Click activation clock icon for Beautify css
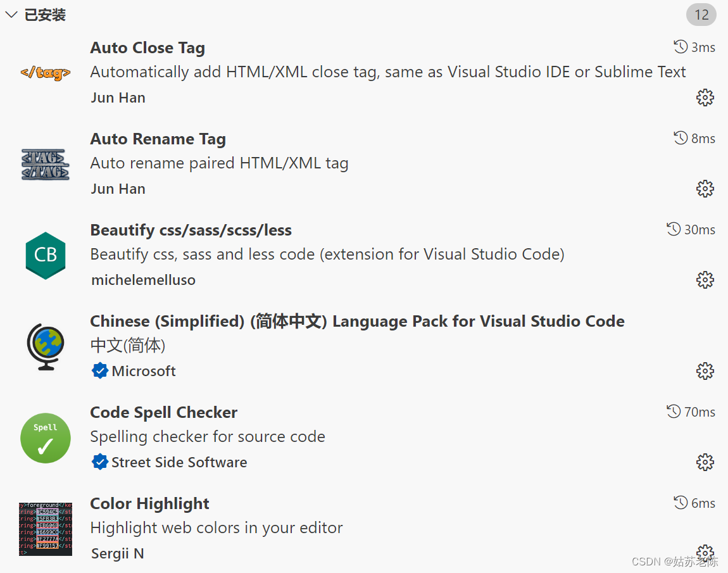The image size is (728, 573). tap(674, 229)
